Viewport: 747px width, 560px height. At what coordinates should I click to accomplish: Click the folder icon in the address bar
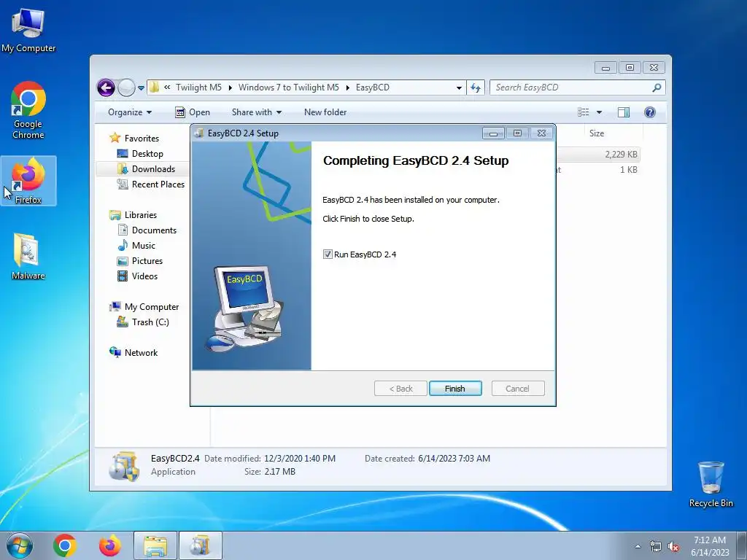click(x=155, y=87)
